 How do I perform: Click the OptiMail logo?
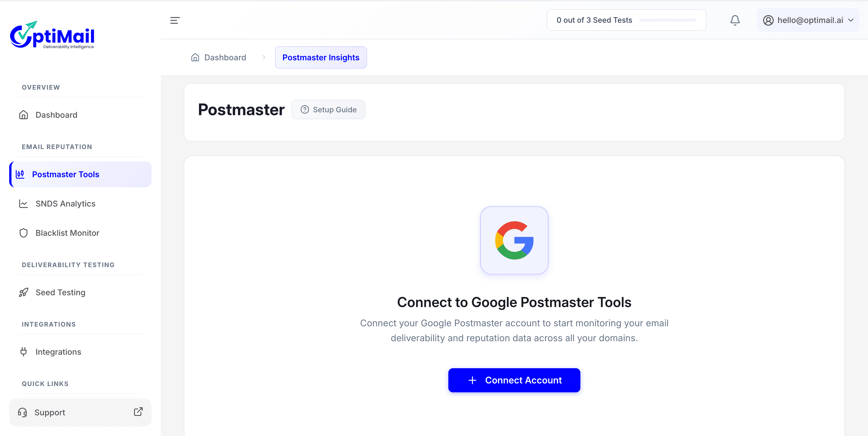[x=52, y=34]
